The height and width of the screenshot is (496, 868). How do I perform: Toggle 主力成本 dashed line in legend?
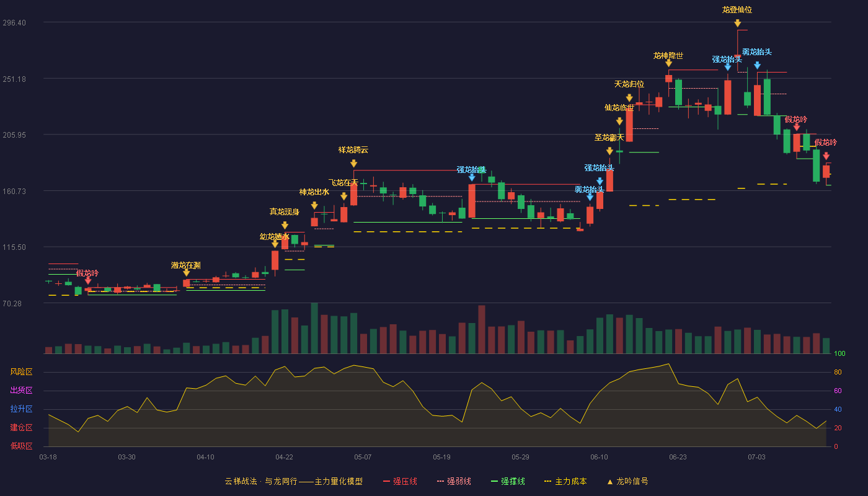pyautogui.click(x=565, y=481)
